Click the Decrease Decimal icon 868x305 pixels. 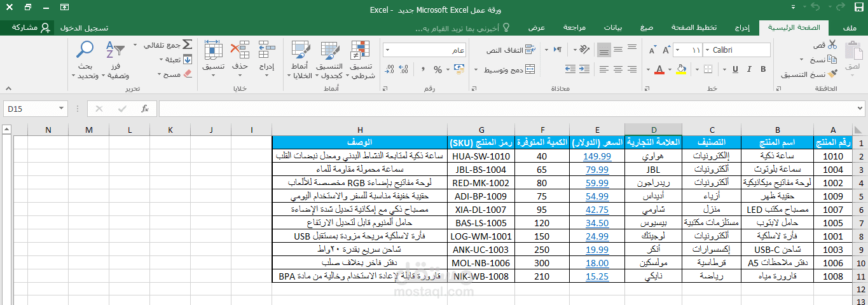click(x=390, y=70)
